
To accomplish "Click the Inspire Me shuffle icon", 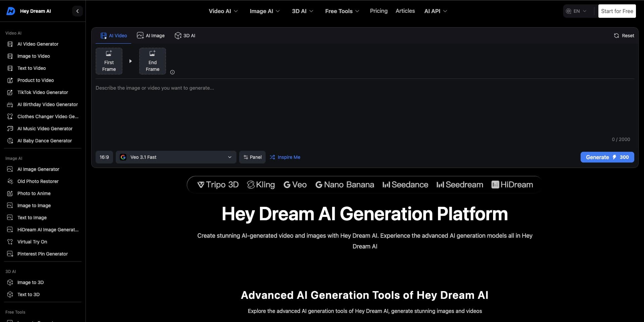I will click(272, 157).
